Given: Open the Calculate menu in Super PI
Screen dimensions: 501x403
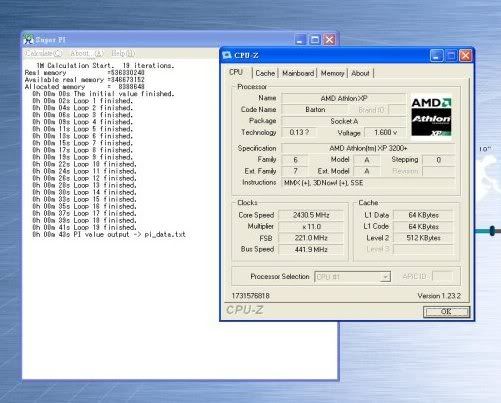Looking at the screenshot, I should coord(43,53).
